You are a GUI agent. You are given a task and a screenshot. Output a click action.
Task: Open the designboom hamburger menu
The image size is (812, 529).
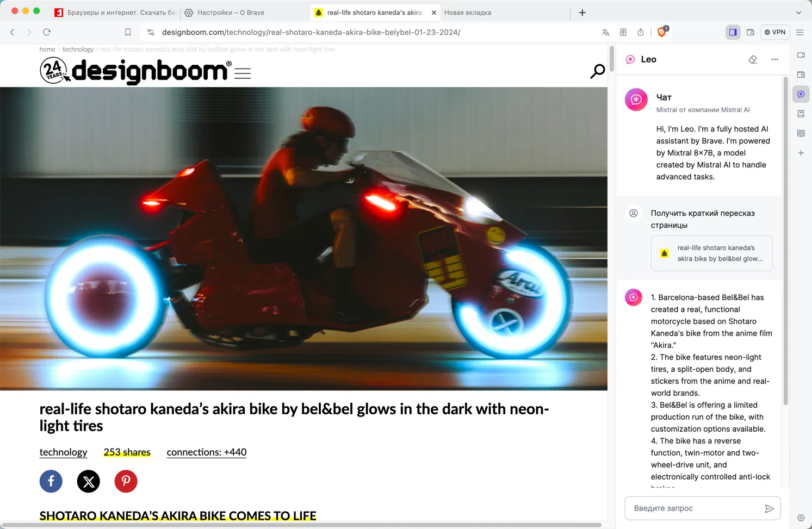pyautogui.click(x=243, y=73)
